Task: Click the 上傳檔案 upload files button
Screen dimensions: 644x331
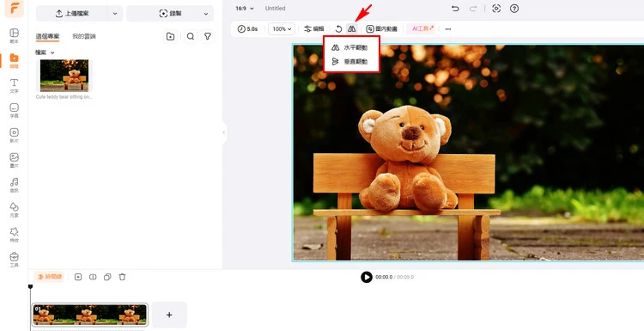Action: [72, 14]
